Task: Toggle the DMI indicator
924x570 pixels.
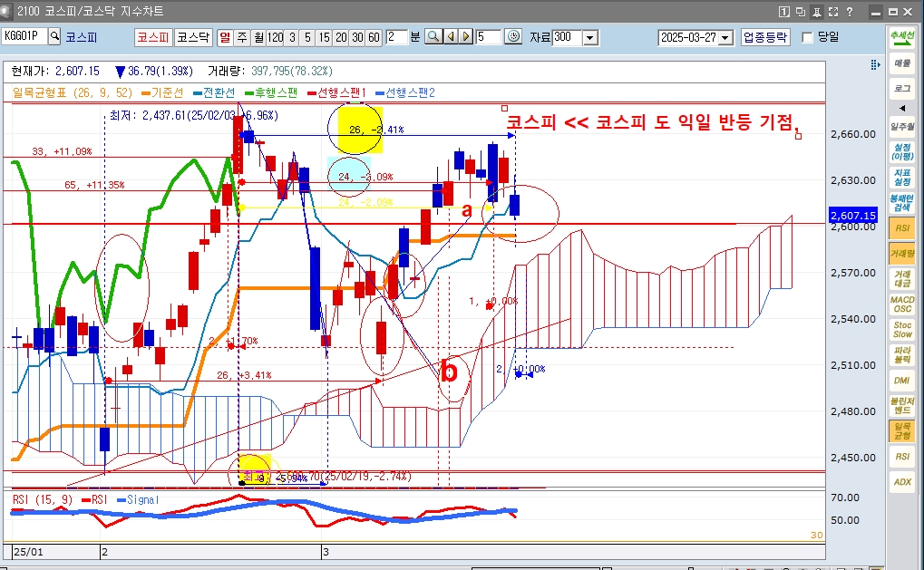Action: (x=901, y=380)
